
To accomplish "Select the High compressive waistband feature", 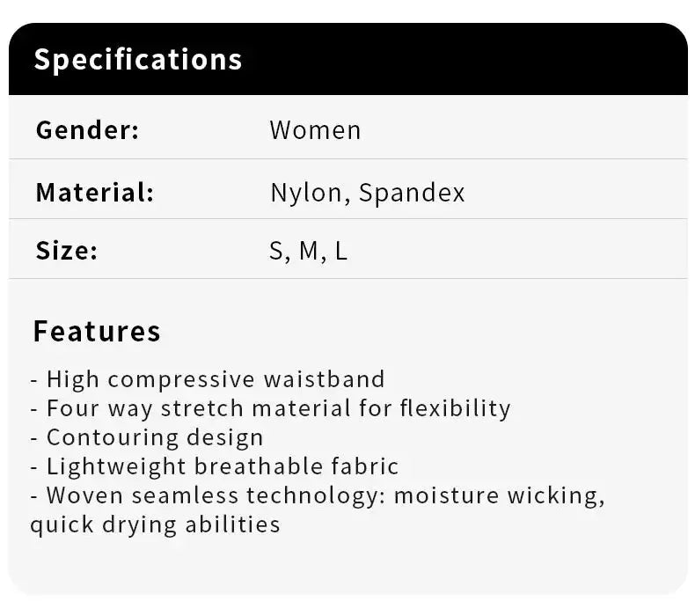I will point(215,379).
